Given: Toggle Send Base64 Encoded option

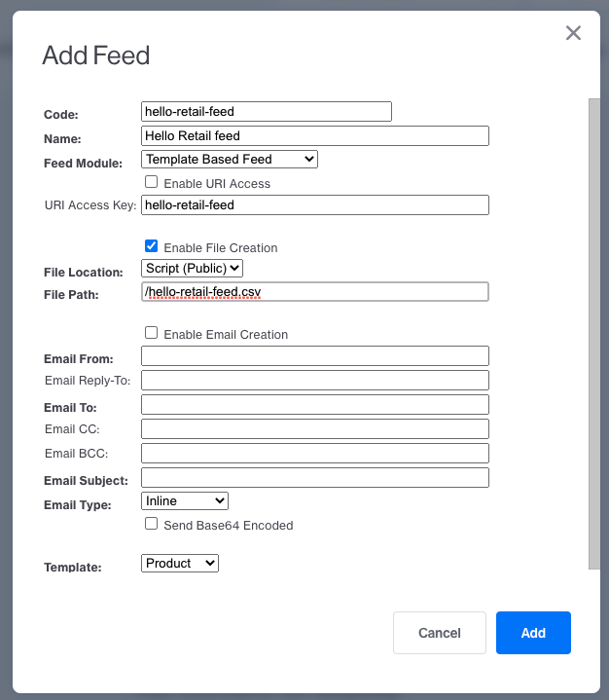Looking at the screenshot, I should 151,524.
